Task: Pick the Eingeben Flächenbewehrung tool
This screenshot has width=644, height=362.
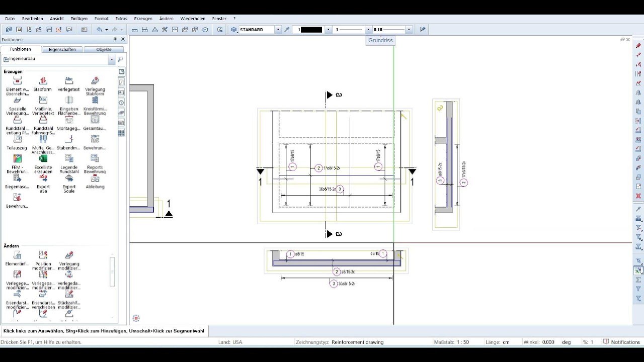Action: pos(69,106)
